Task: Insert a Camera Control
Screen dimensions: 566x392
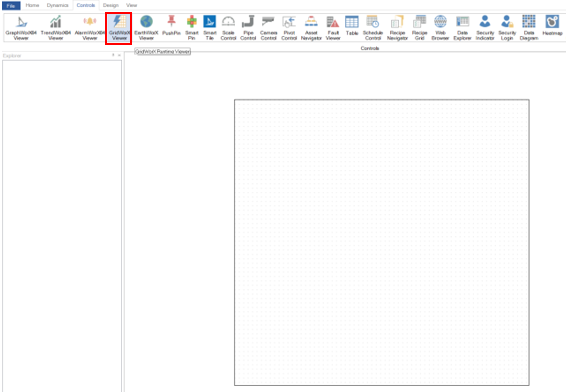Action: coord(269,28)
